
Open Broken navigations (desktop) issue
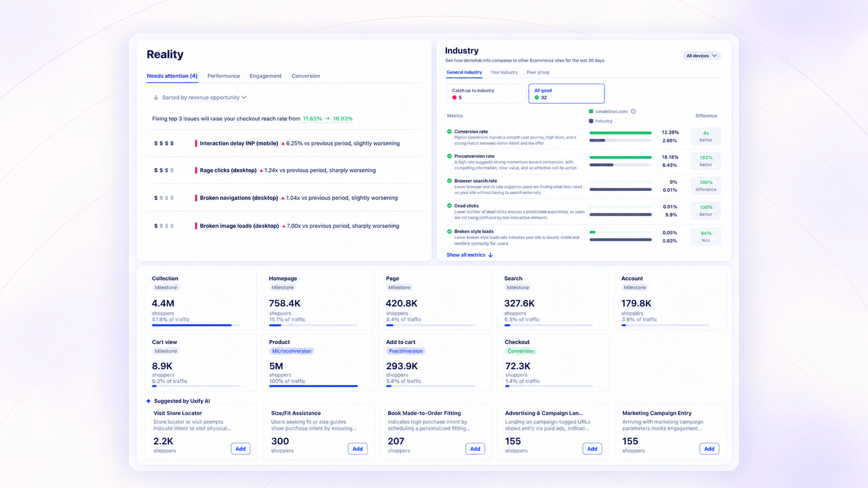click(x=284, y=198)
